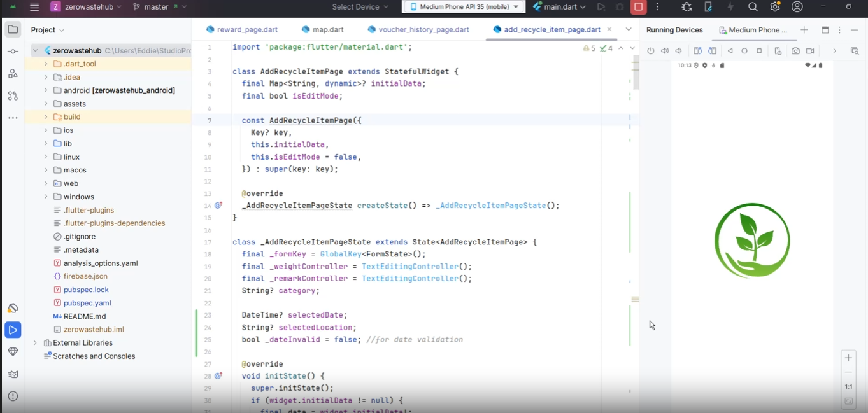Click emulator volume up icon
The width and height of the screenshot is (868, 413).
click(x=665, y=51)
